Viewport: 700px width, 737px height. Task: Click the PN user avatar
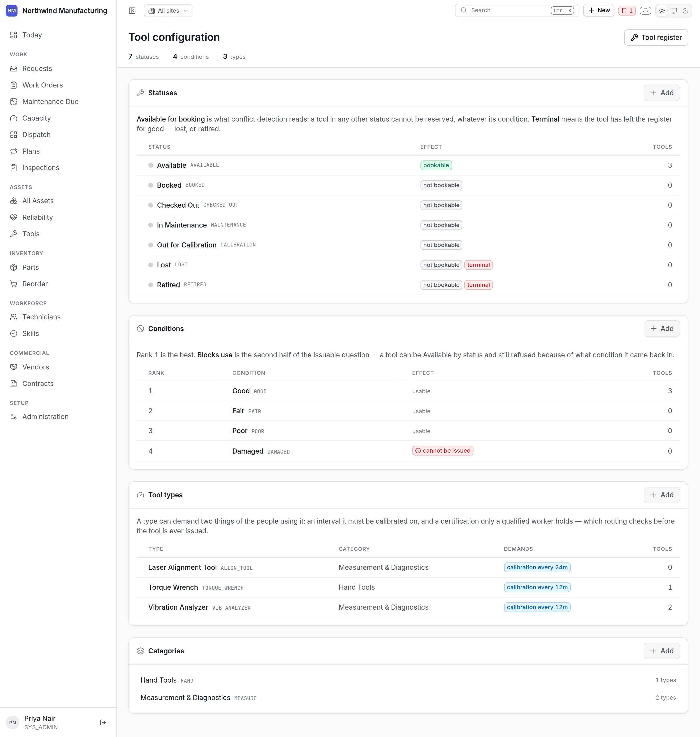tap(13, 722)
